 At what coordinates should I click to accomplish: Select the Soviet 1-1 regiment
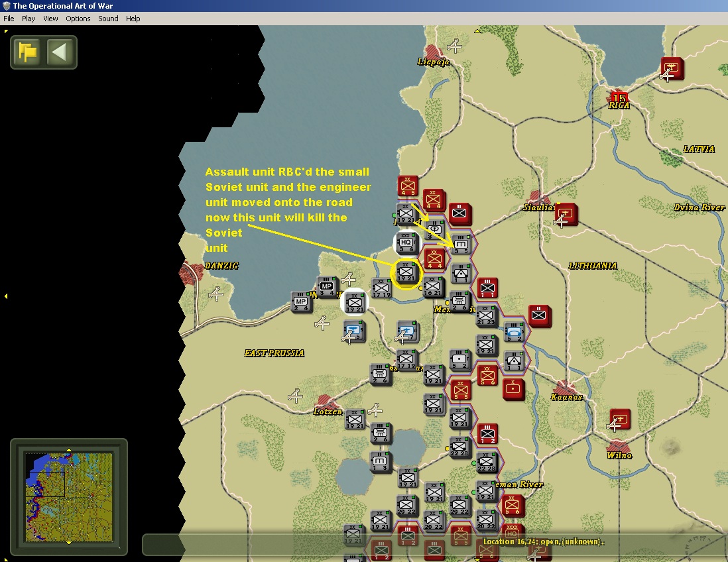pos(487,288)
